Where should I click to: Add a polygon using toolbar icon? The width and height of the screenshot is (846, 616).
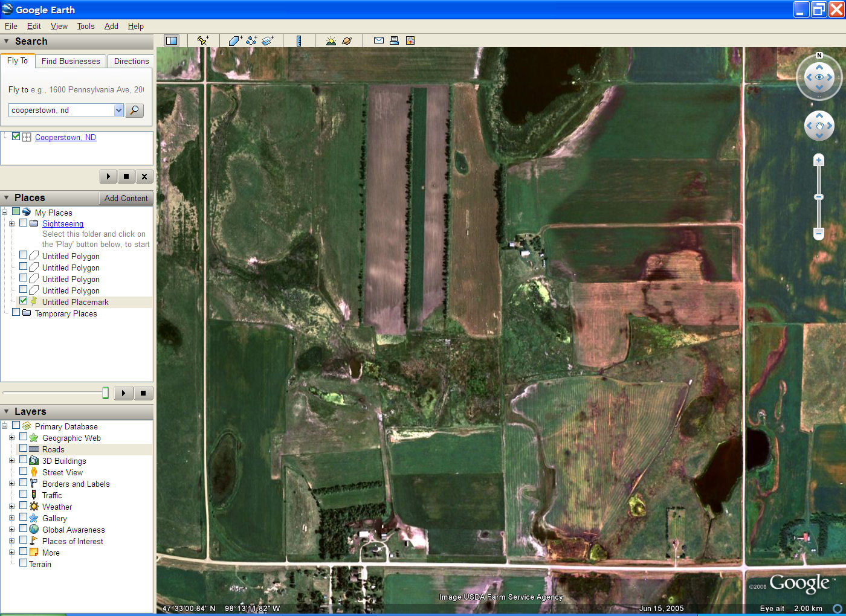(235, 40)
